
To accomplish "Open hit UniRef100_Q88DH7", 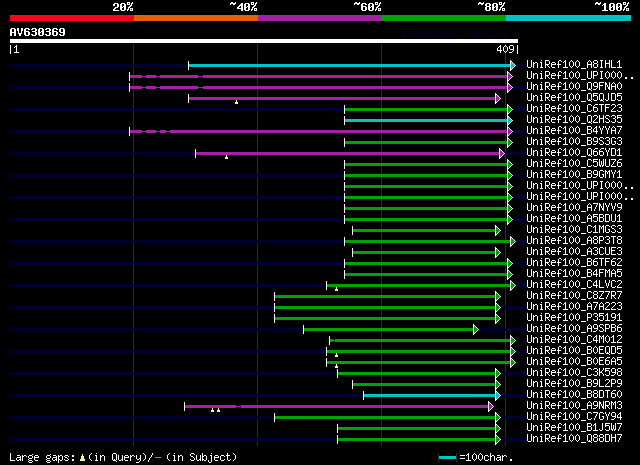I will coord(574,439).
